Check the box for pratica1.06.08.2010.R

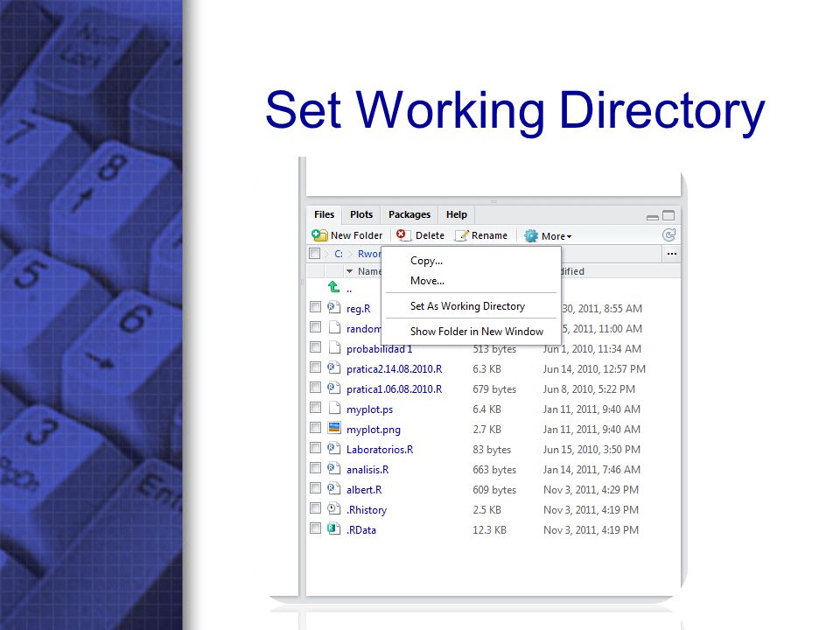316,388
